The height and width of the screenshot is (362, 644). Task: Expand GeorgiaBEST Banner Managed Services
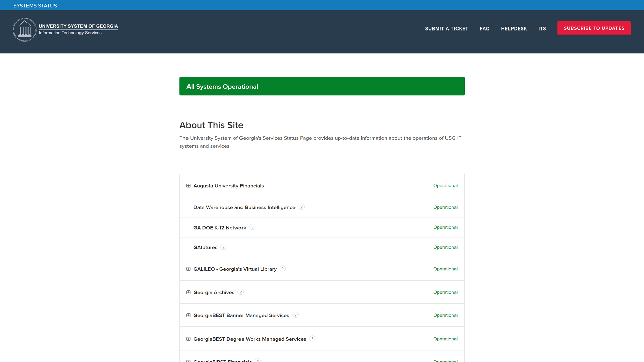[188, 315]
